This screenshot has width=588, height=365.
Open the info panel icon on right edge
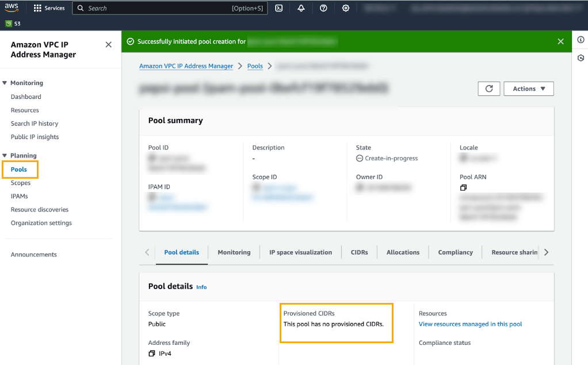point(581,40)
